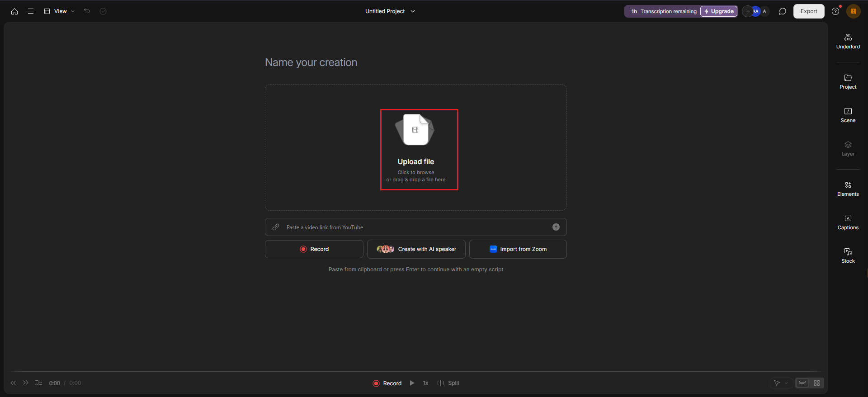The height and width of the screenshot is (397, 868).
Task: Open the View dropdown menu
Action: pyautogui.click(x=59, y=11)
